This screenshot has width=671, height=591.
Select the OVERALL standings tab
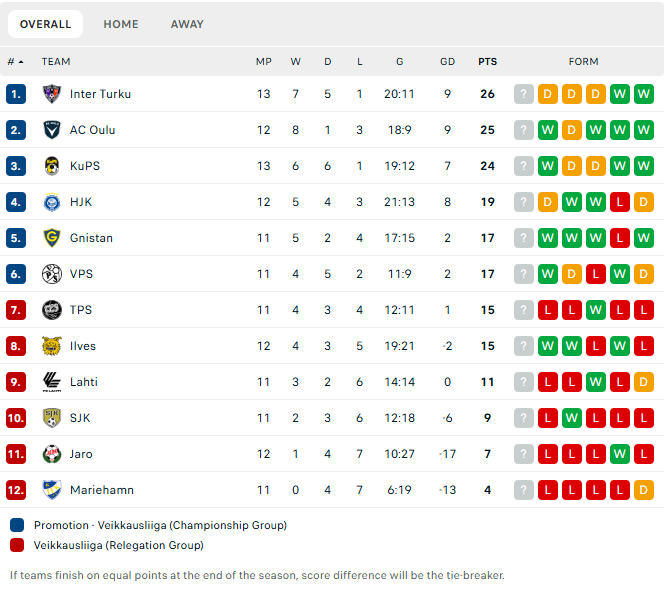(x=45, y=24)
